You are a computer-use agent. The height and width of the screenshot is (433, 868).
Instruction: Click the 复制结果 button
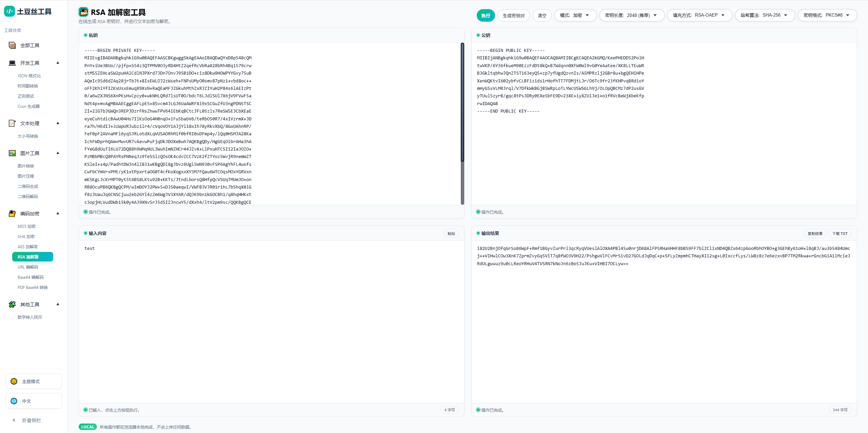tap(815, 234)
